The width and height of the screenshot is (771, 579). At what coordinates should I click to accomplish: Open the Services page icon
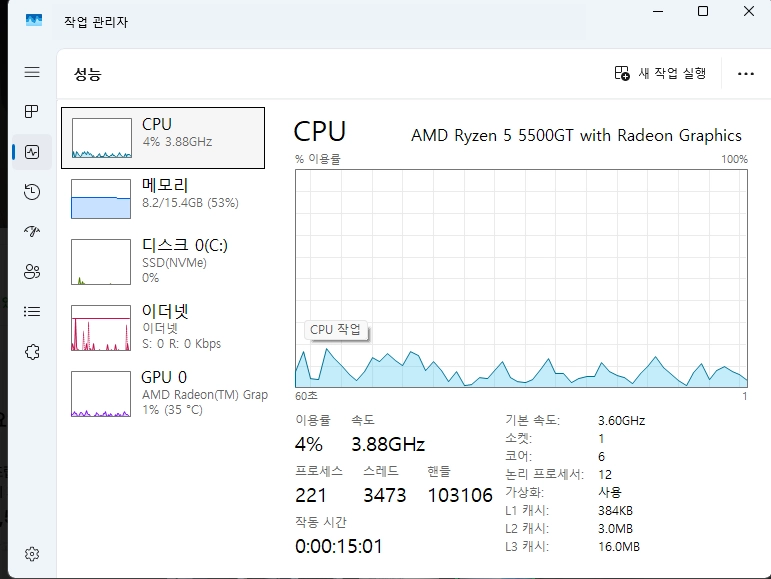(32, 352)
